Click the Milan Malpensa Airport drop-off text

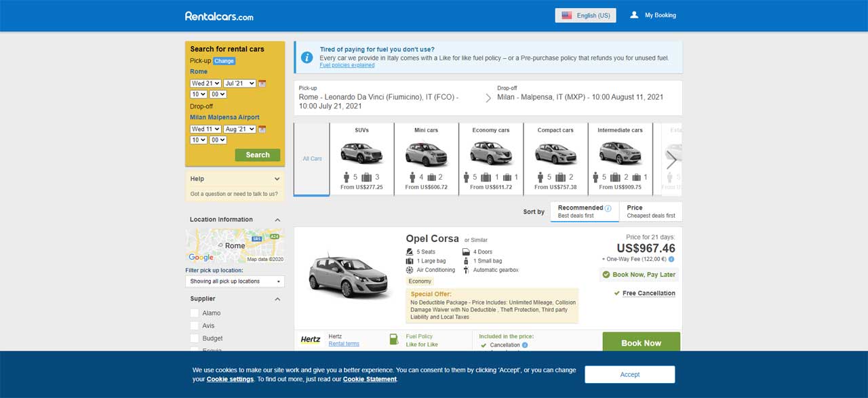click(x=224, y=117)
